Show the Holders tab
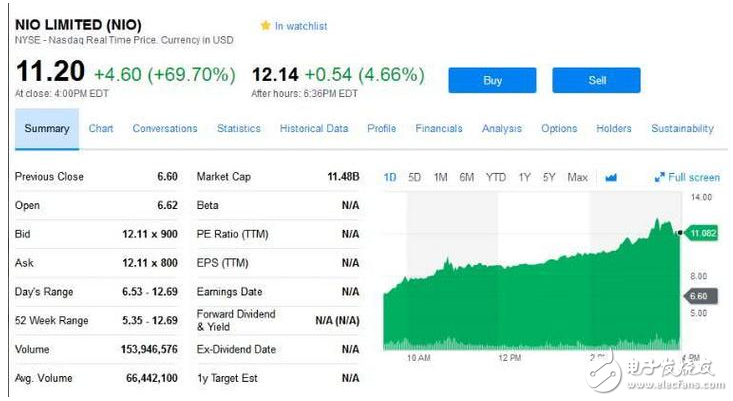Viewport: 733px width, 401px height. (614, 129)
